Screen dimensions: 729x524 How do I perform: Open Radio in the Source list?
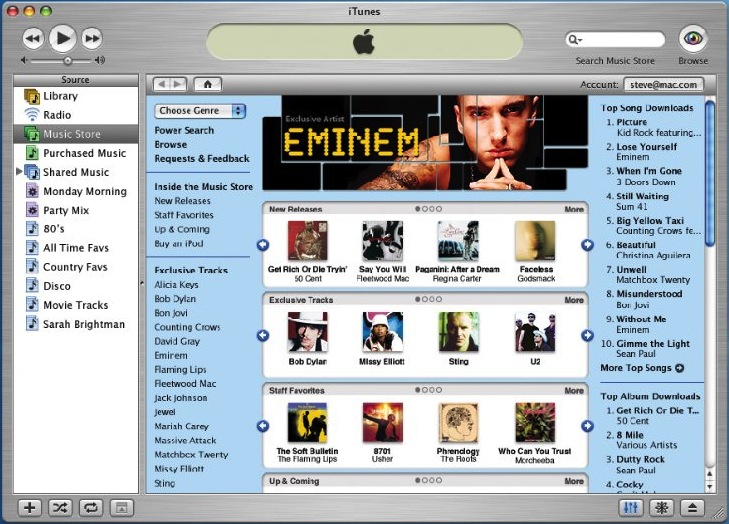point(76,115)
